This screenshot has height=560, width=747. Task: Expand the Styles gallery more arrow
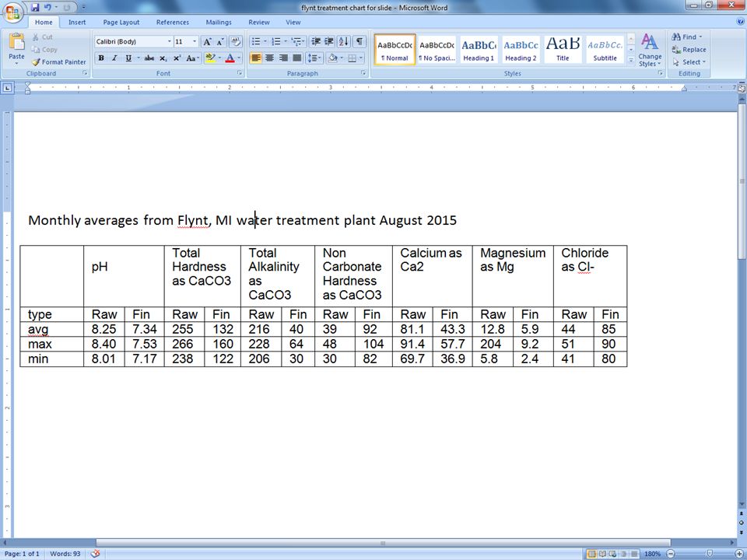631,60
